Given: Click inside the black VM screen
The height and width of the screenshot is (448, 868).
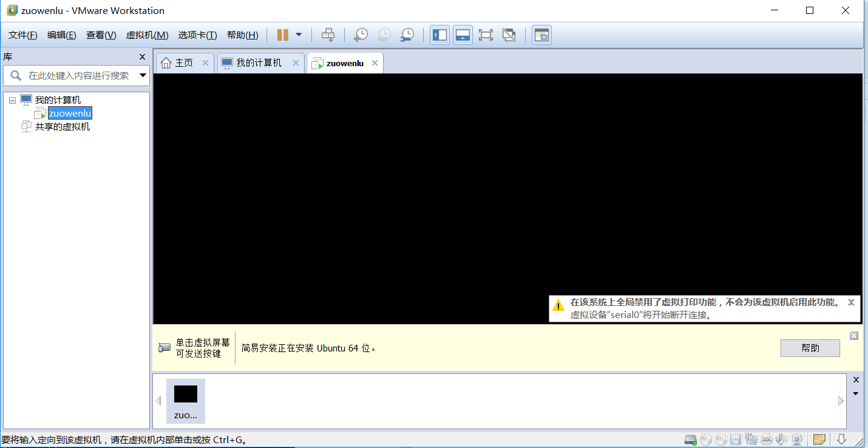Looking at the screenshot, I should pos(507,199).
